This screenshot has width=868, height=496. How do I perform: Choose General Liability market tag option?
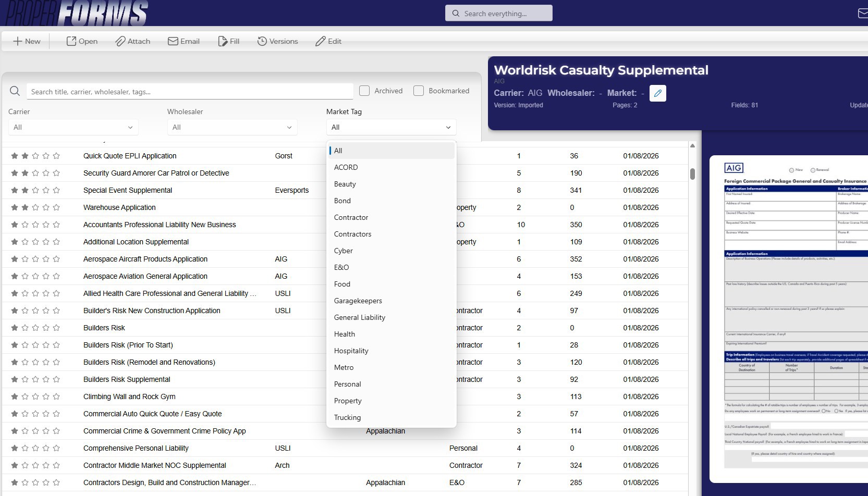tap(360, 317)
